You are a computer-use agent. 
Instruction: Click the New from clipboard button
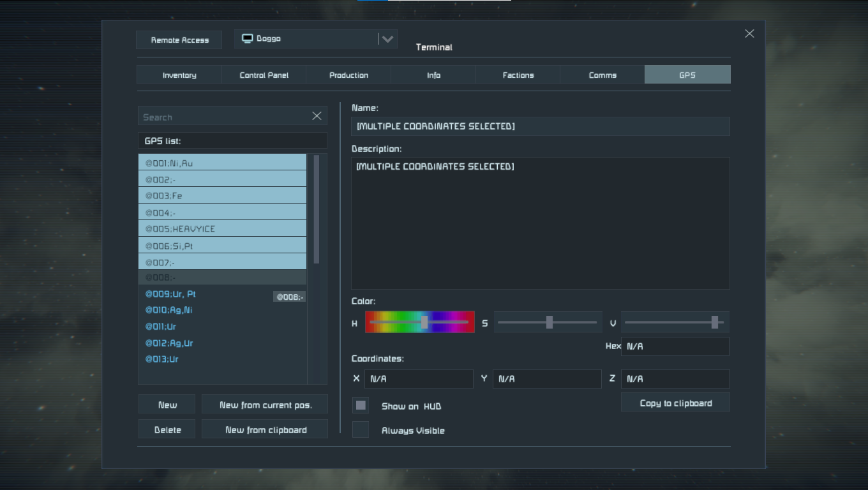tap(265, 430)
